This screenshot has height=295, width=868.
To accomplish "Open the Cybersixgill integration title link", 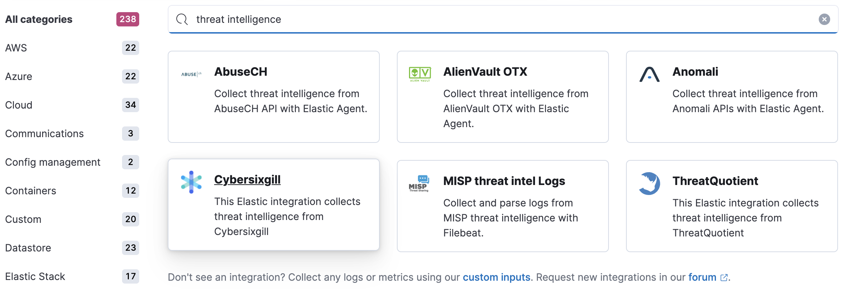I will click(x=247, y=180).
